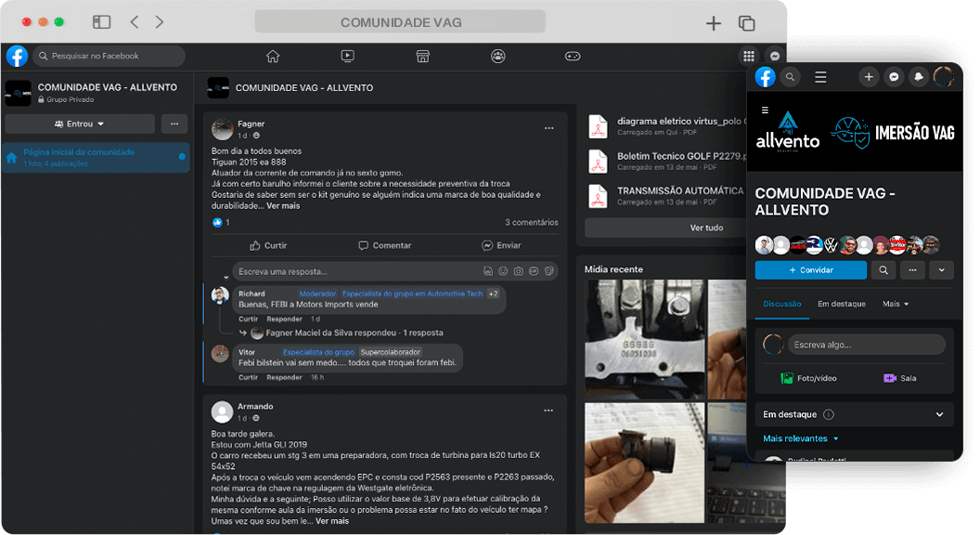Expand Fagner's post with Ver mais

(x=283, y=206)
